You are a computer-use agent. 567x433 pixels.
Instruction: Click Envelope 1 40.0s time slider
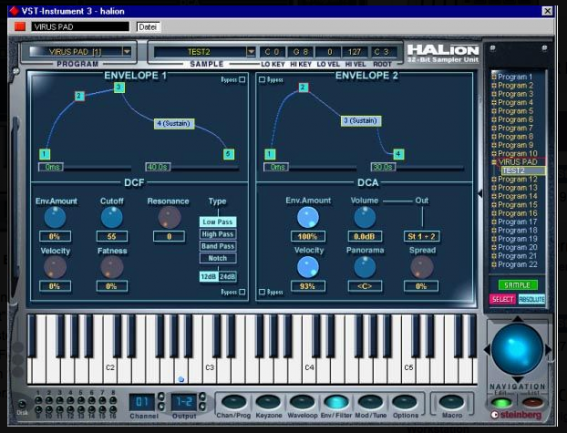(x=158, y=167)
